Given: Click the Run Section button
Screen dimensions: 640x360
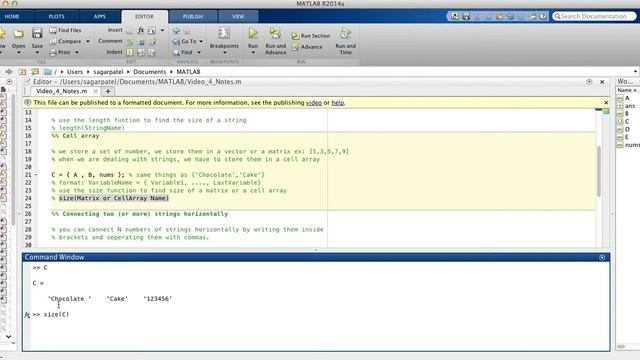Looking at the screenshot, I should coord(311,36).
